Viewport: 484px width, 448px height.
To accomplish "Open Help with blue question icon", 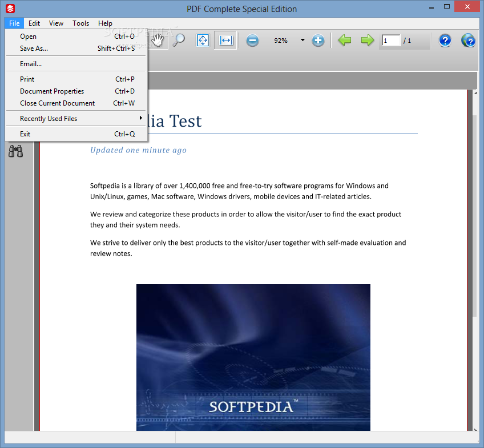I will point(445,41).
